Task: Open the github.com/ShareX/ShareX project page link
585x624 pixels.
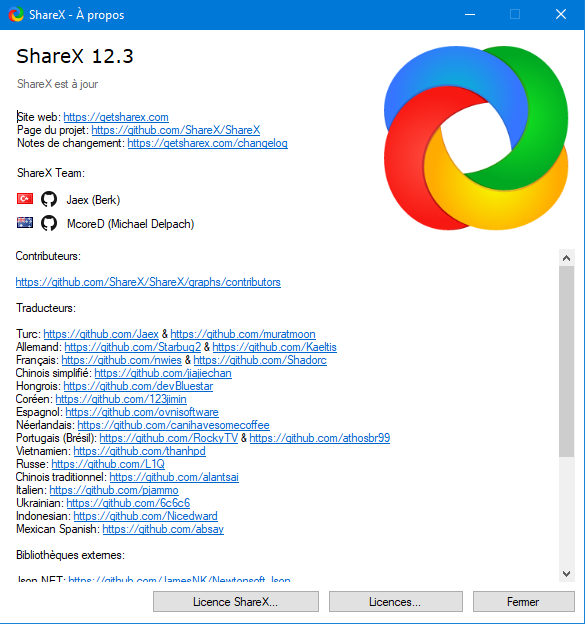Action: point(176,130)
